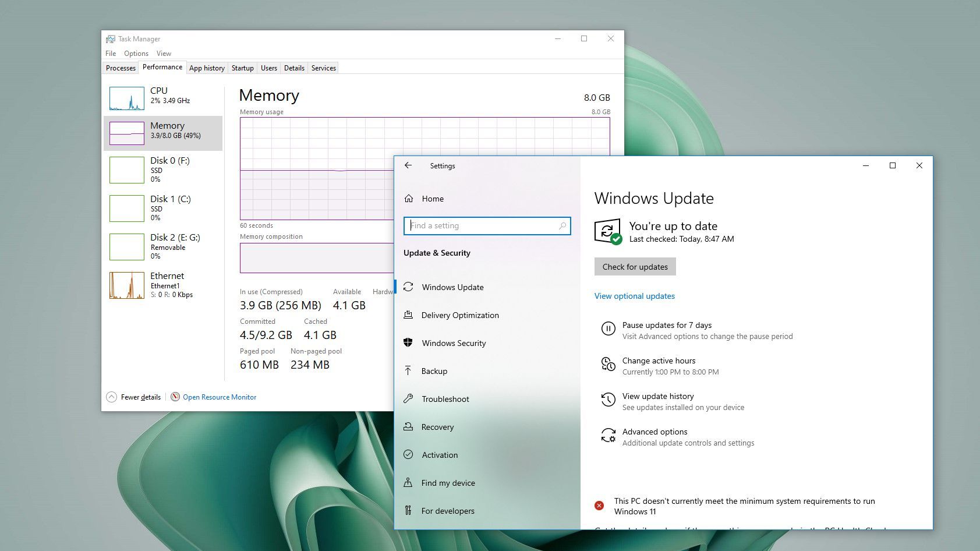Click the Troubleshoot wrench icon
The height and width of the screenshot is (551, 980).
point(408,399)
